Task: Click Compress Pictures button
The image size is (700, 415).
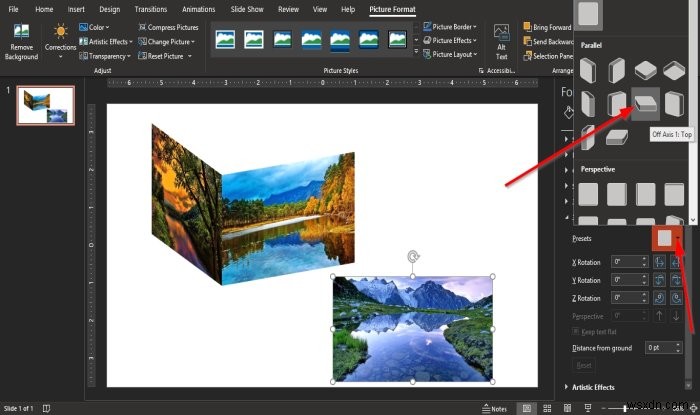Action: [168, 27]
